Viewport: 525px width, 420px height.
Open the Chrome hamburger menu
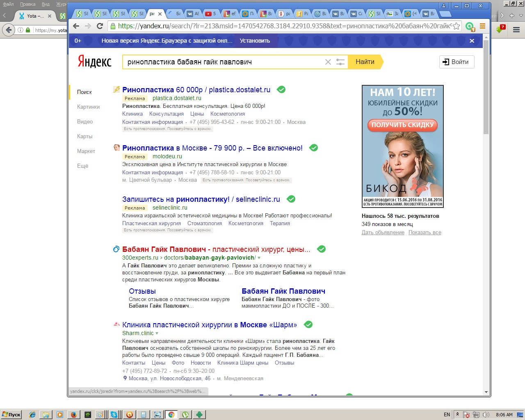[482, 26]
